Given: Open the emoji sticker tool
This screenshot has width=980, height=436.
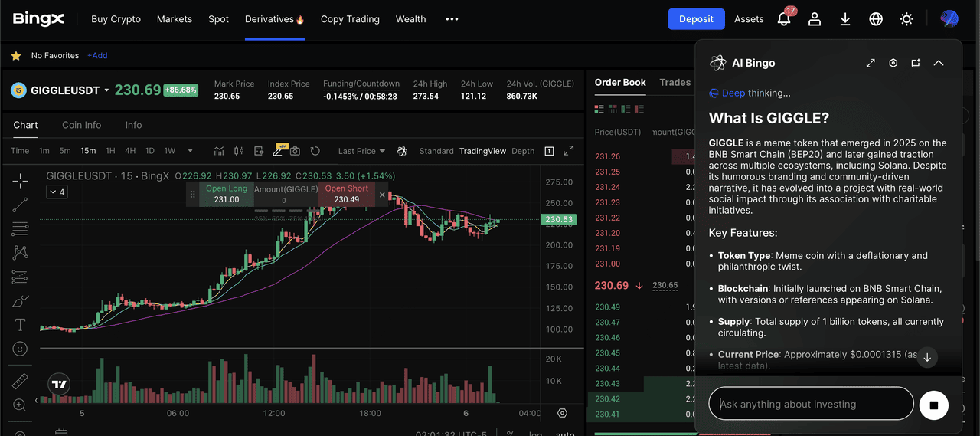Looking at the screenshot, I should [x=20, y=349].
